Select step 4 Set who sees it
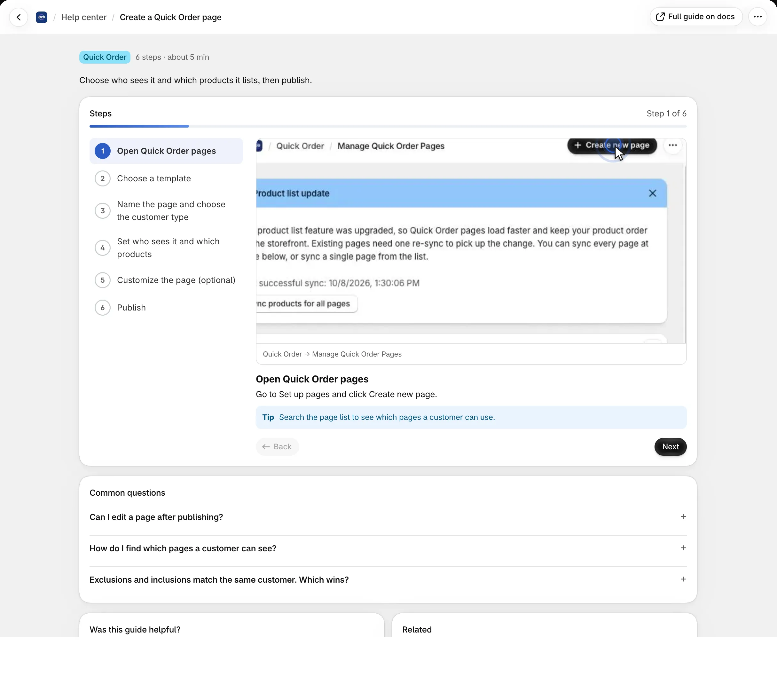The width and height of the screenshot is (777, 700). click(x=166, y=248)
